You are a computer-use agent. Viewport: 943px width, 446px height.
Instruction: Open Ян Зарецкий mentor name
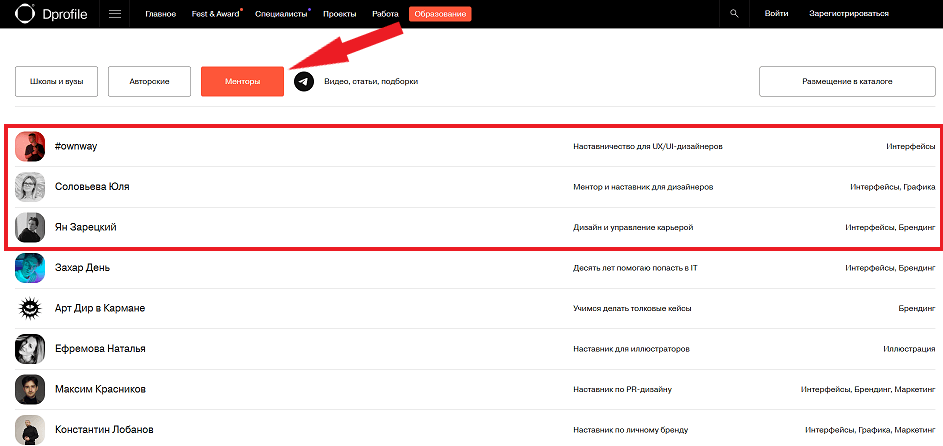(x=85, y=227)
